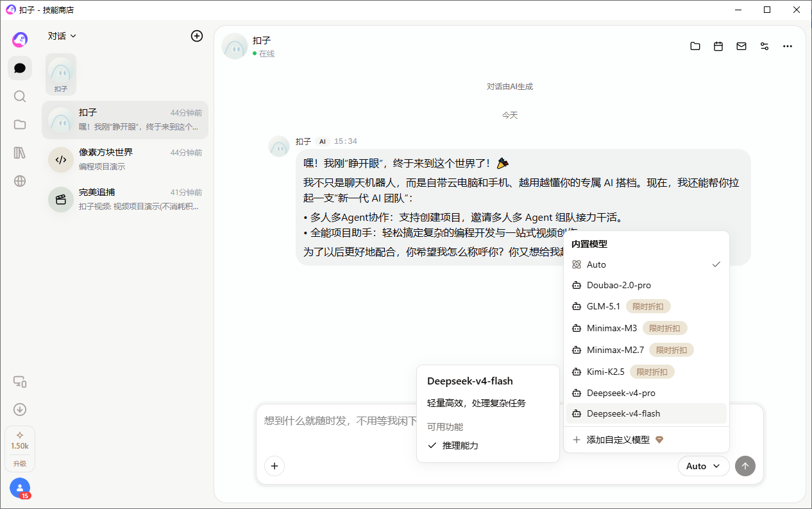Click the plus attachment button in input
Screen dimensions: 812x509
click(x=275, y=466)
